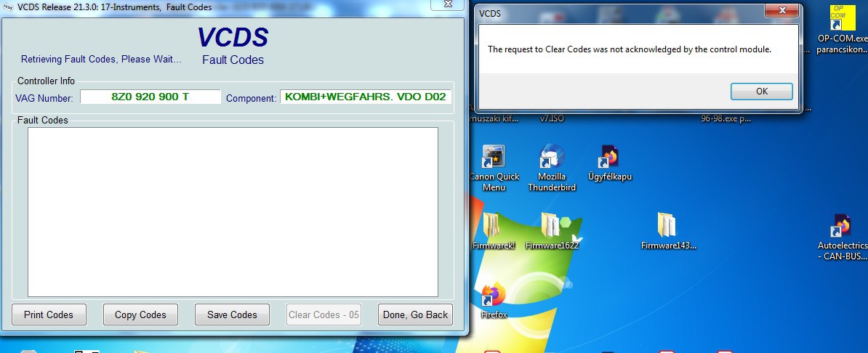The image size is (868, 353).
Task: Click the Save Codes button
Action: point(232,315)
